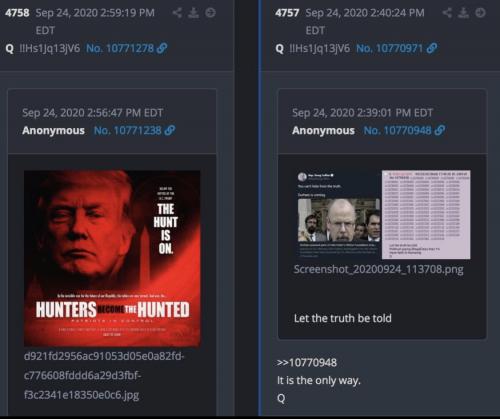Select the post number 4758 heading
500x419 pixels.
17,13
